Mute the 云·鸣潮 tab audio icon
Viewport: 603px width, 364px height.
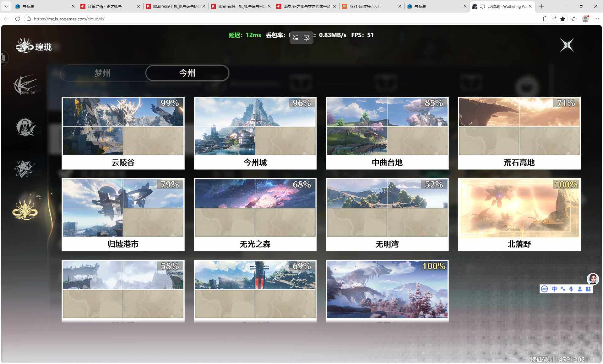[482, 6]
